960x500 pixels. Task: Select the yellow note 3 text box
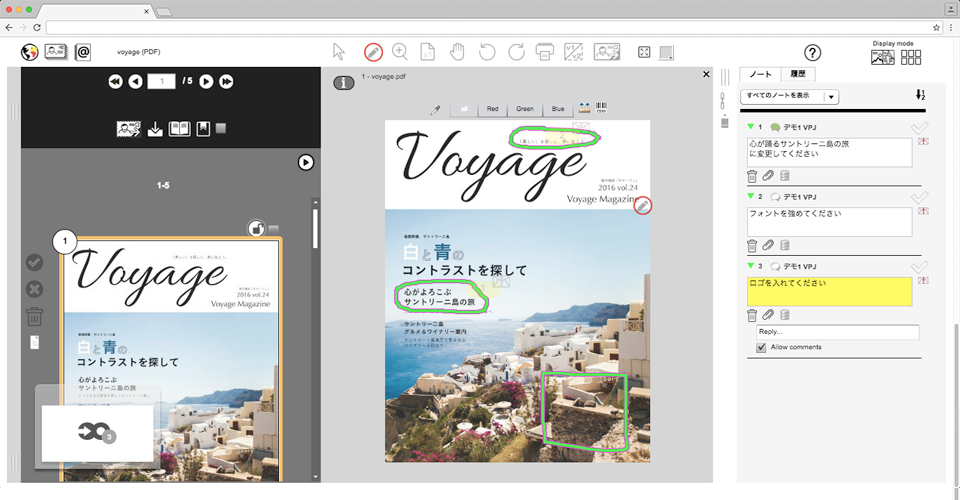coord(829,291)
